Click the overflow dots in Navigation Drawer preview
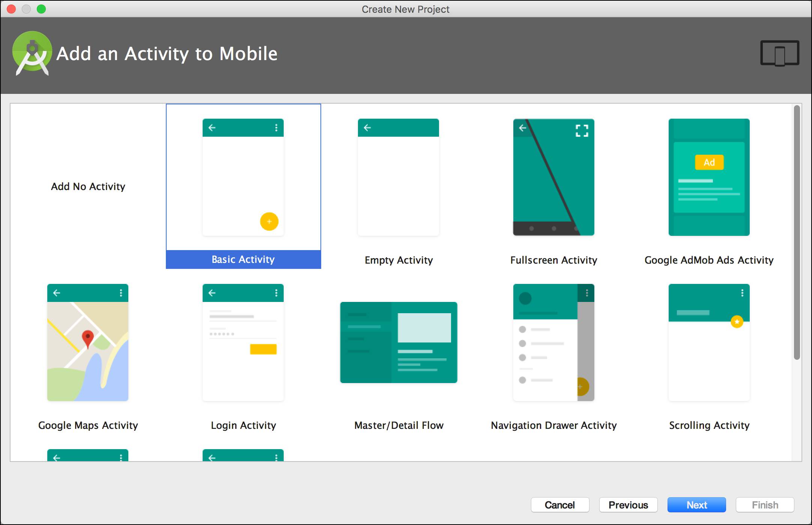812x525 pixels. (587, 293)
